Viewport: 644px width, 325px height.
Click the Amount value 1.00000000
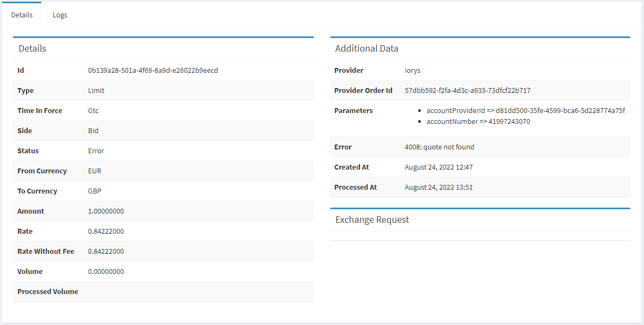click(106, 211)
